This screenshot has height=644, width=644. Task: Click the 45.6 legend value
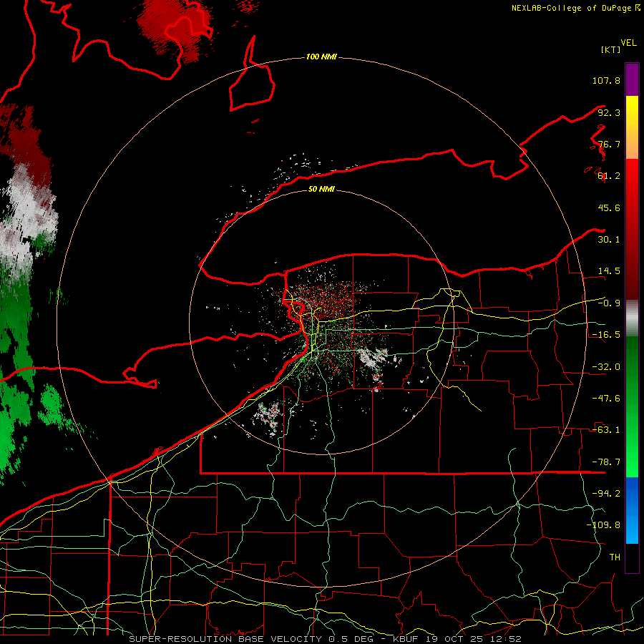point(609,208)
